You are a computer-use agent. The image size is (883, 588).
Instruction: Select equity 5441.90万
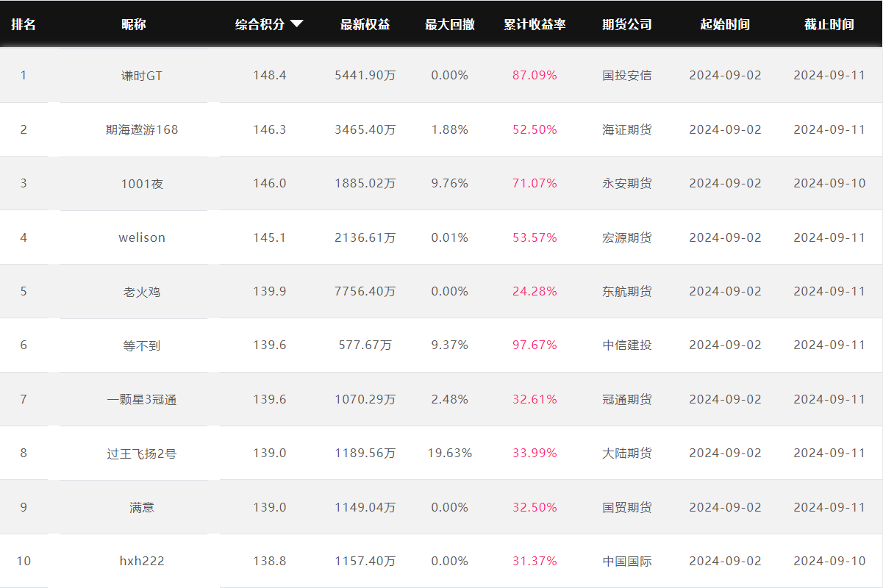click(365, 75)
